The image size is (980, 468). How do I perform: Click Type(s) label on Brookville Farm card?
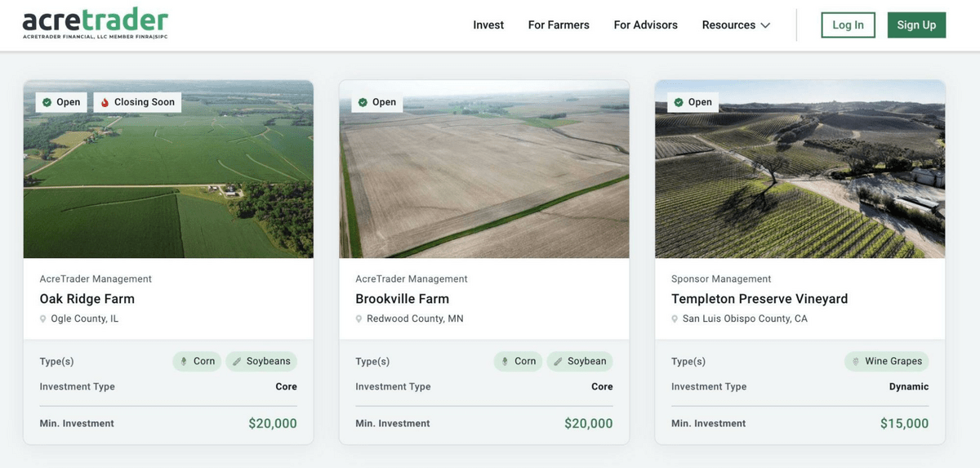point(372,362)
